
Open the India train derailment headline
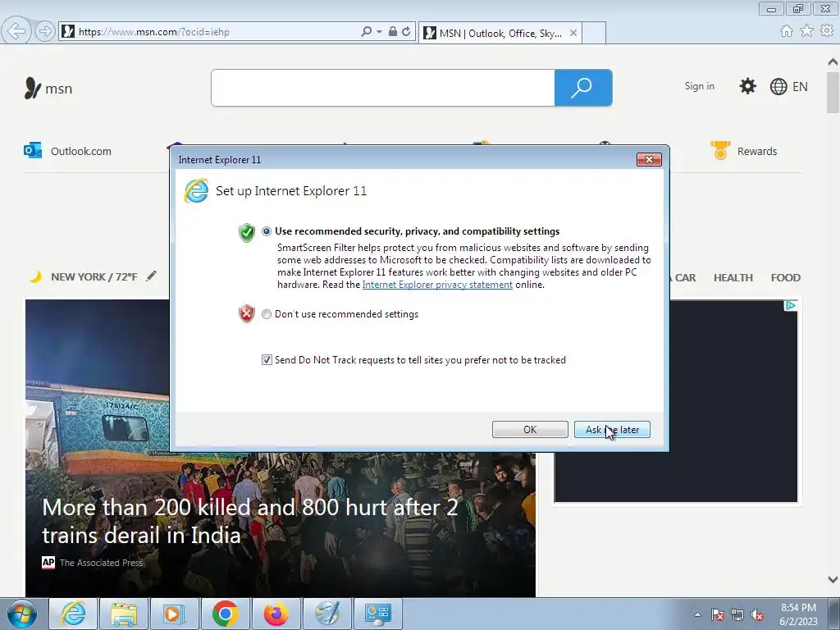250,521
